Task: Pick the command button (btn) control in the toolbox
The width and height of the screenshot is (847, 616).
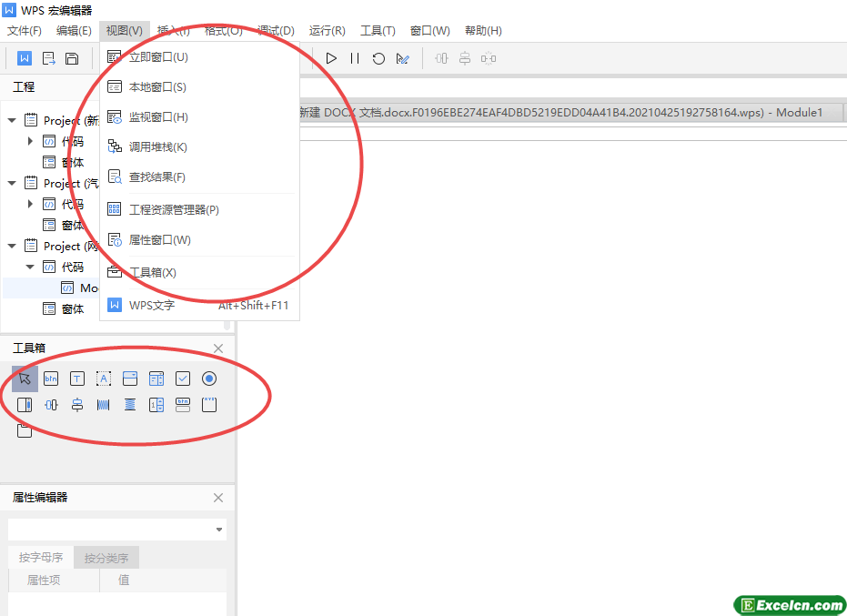Action: click(x=51, y=379)
